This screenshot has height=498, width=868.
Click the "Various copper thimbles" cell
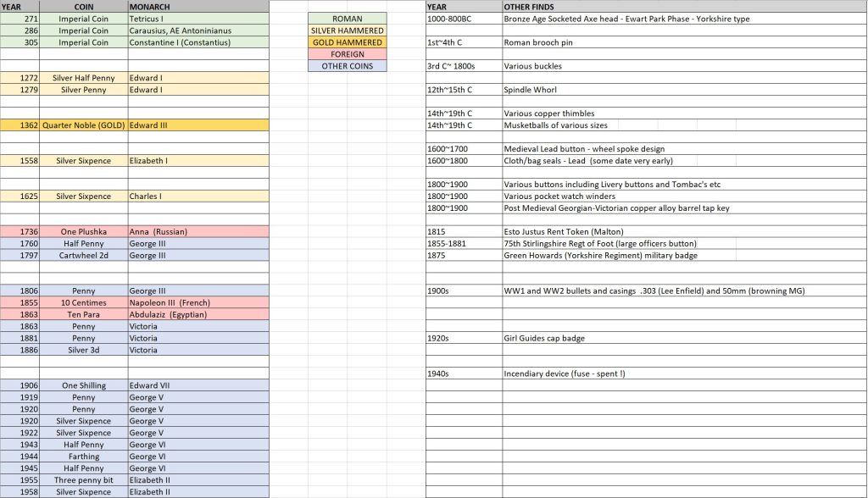click(x=685, y=113)
